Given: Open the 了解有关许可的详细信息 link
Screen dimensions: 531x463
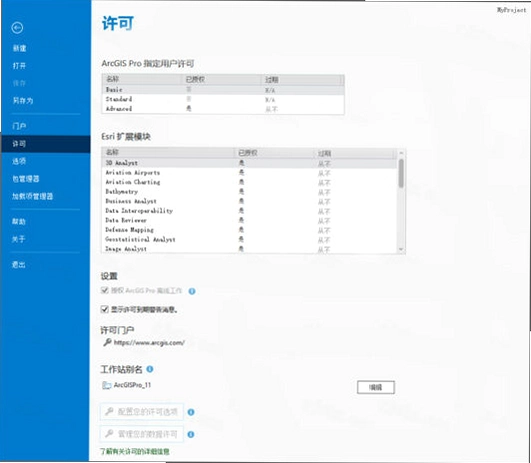Looking at the screenshot, I should click(x=135, y=451).
